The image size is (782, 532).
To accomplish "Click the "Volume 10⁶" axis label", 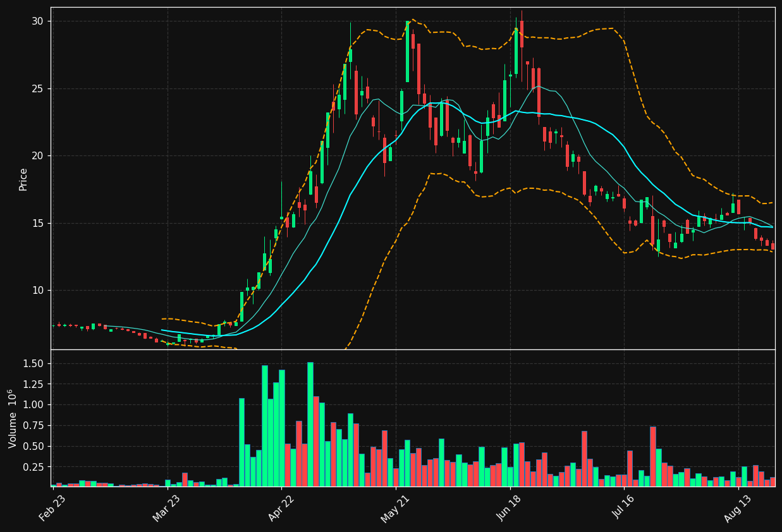I will (x=13, y=418).
